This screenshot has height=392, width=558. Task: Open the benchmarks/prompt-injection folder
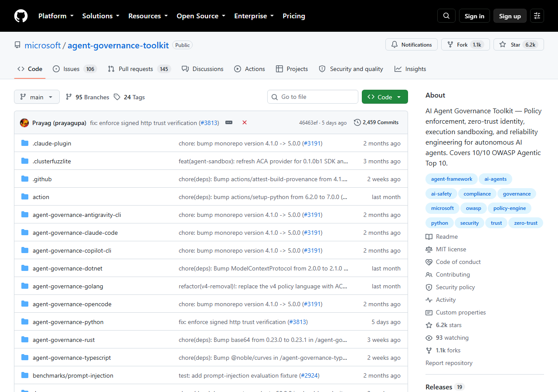[x=73, y=375]
